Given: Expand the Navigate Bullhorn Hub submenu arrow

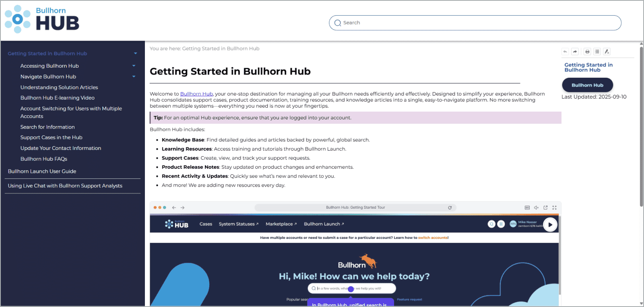Looking at the screenshot, I should point(134,76).
